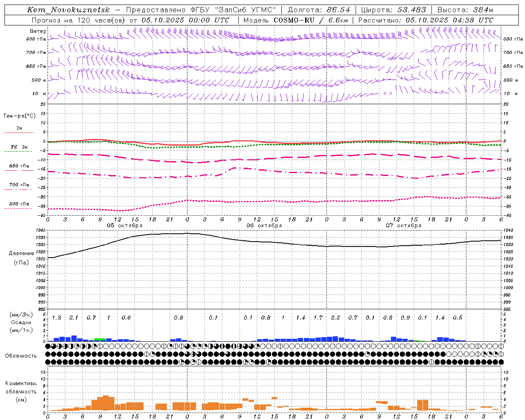Click the 'Рассчитано: 05.10.2025 04:38 UTC' timestamp
This screenshot has height=420, width=525.
426,20
